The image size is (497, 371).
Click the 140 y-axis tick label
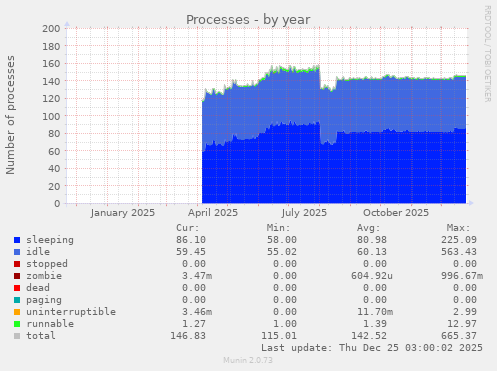pos(51,81)
